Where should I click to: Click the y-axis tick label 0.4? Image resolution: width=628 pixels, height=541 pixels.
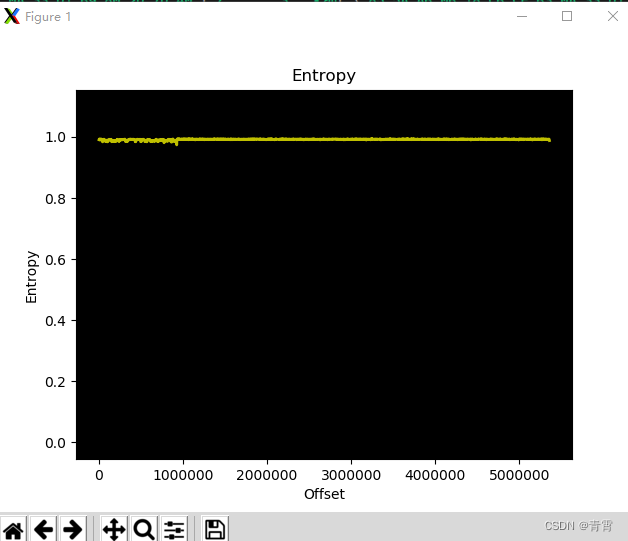[x=55, y=321]
